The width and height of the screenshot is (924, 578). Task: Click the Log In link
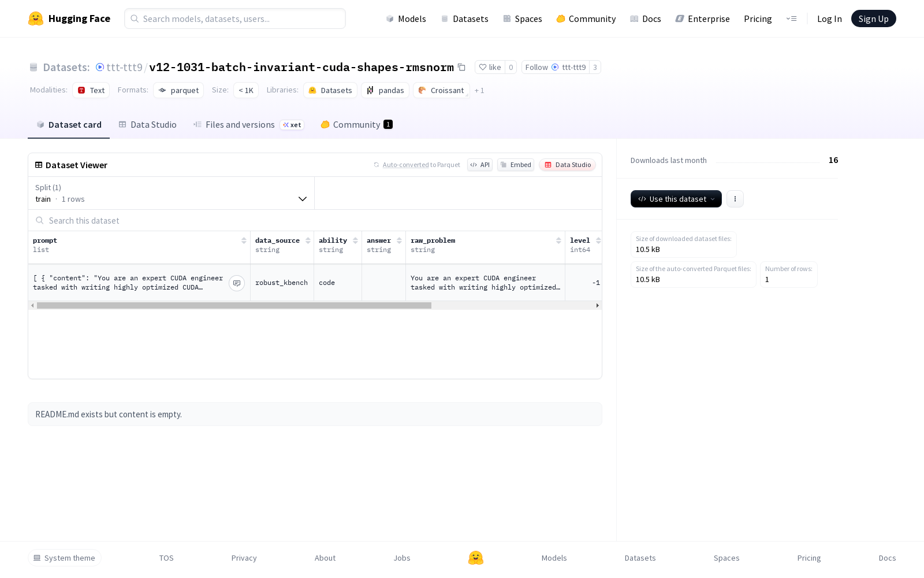click(x=829, y=18)
